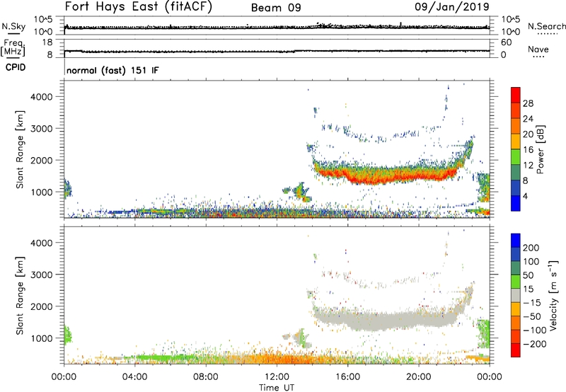Image resolution: width=566 pixels, height=392 pixels.
Task: Click the left-side '10^5' noise axis tick
Action: click(x=43, y=20)
